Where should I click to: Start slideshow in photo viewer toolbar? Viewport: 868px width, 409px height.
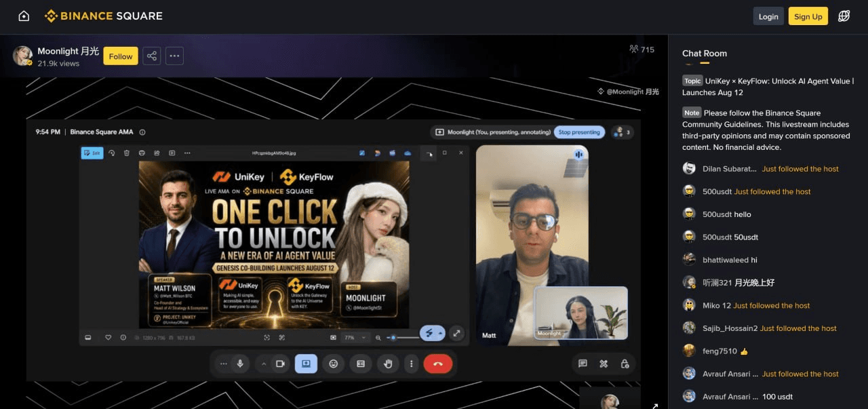pyautogui.click(x=172, y=153)
